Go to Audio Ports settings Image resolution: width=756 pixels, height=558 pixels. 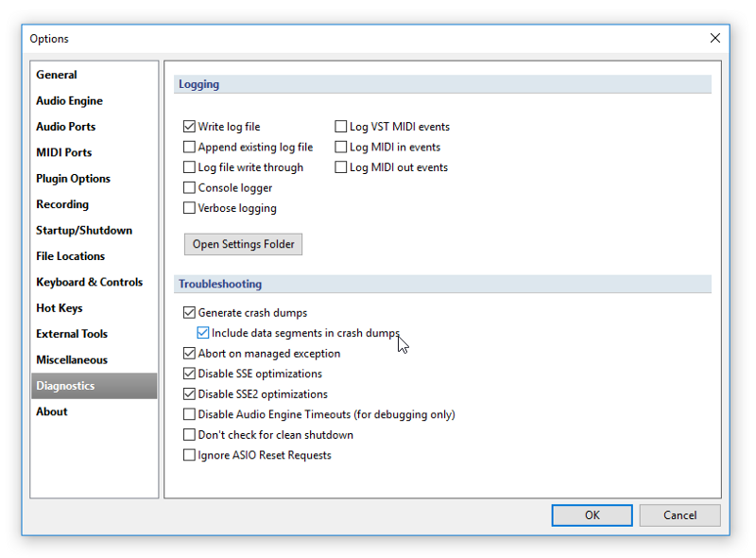[x=94, y=127]
